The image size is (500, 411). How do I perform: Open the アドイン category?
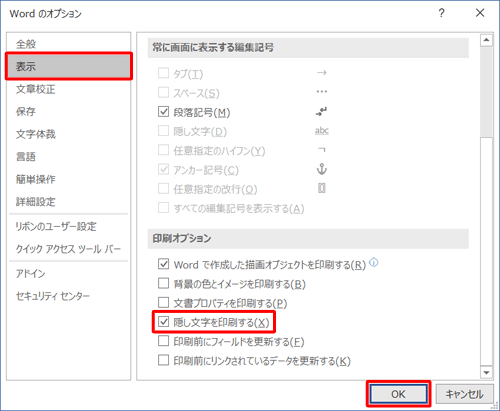69,274
